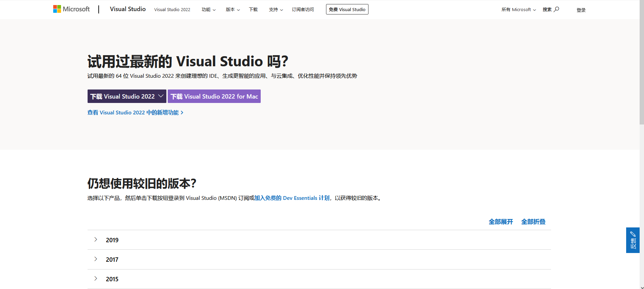Image resolution: width=644 pixels, height=289 pixels.
Task: Click 全部折叠 to collapse all
Action: coord(533,222)
